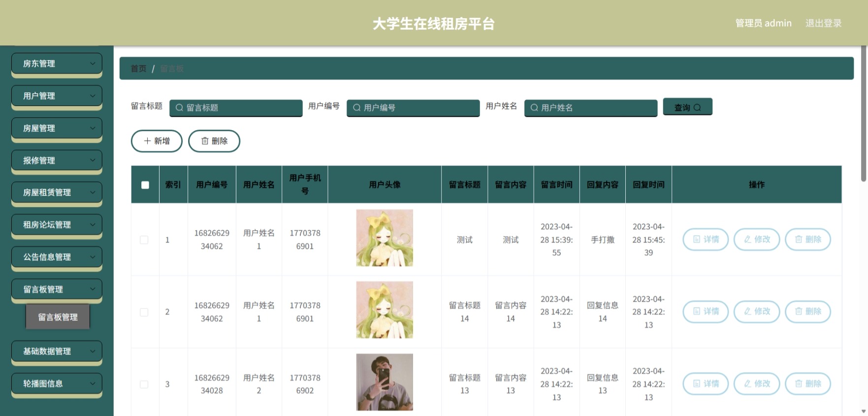The image size is (868, 416).
Task: Expand 报修管理 chevron in sidebar
Action: 93,160
